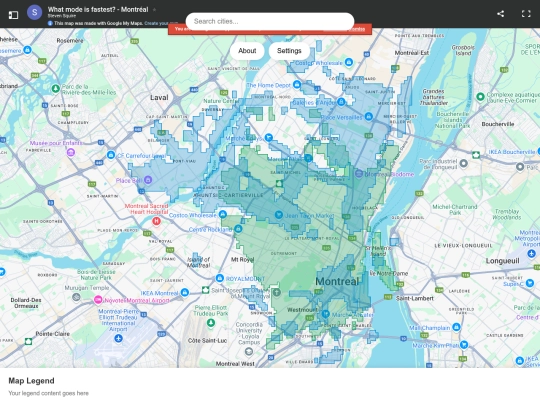Select the Home Depot shopping pin
The image size is (540, 405).
coord(297,84)
